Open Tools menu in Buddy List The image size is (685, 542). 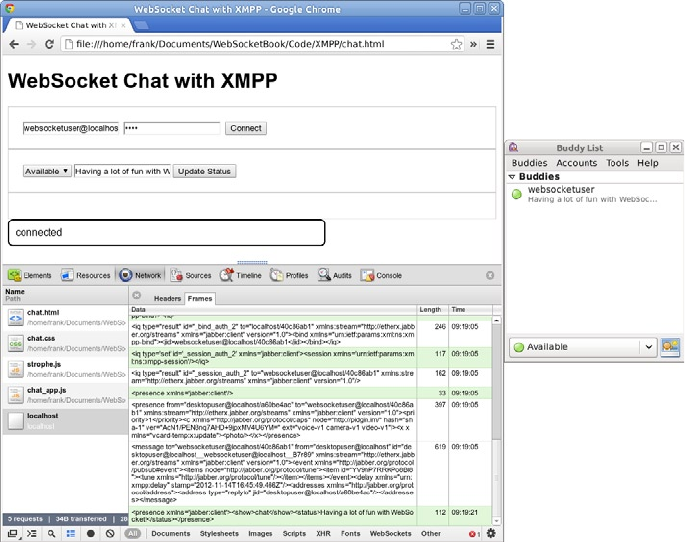coord(617,163)
